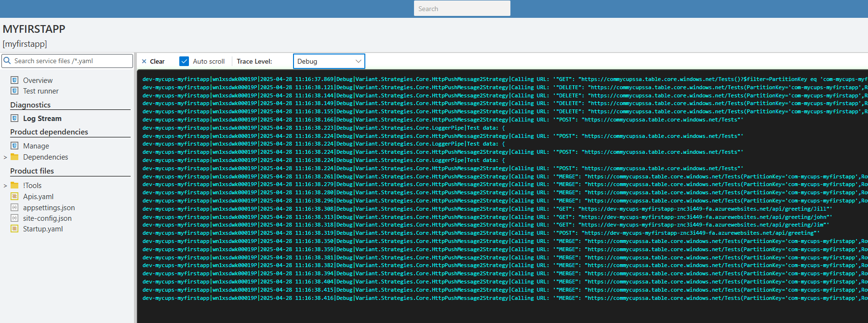Click the top Search box
868x323 pixels.
tap(462, 9)
